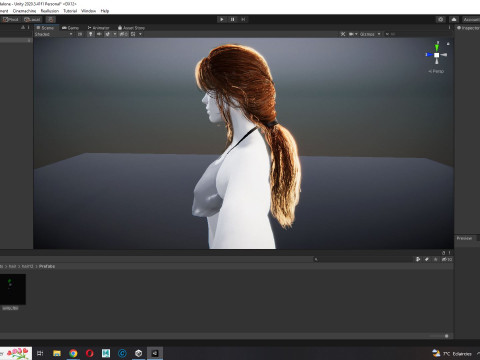
Task: Open the Reallusion menu
Action: [x=50, y=11]
